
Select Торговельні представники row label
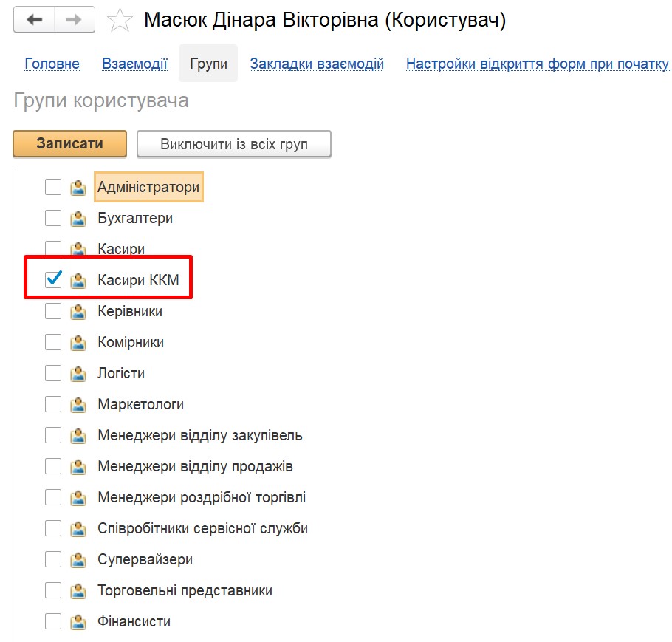point(185,590)
